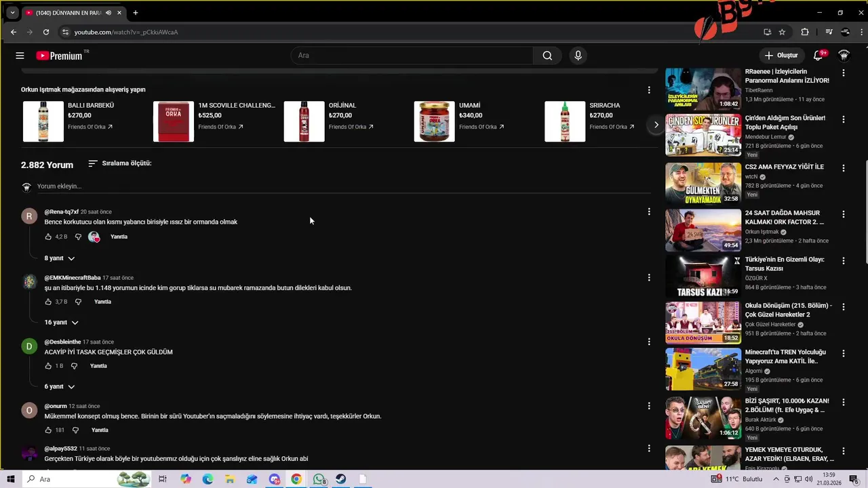Click the magnifier search button
868x488 pixels.
[547, 56]
